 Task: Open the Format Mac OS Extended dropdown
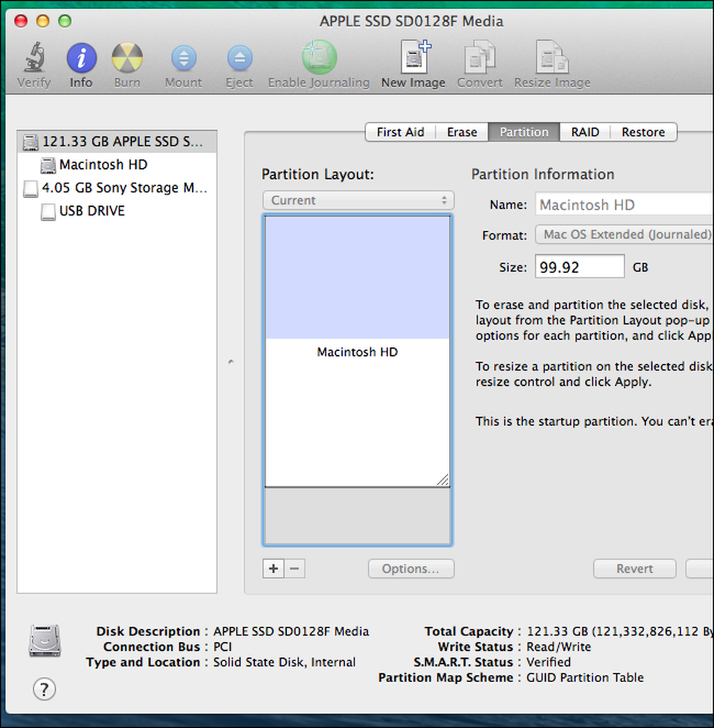point(624,234)
